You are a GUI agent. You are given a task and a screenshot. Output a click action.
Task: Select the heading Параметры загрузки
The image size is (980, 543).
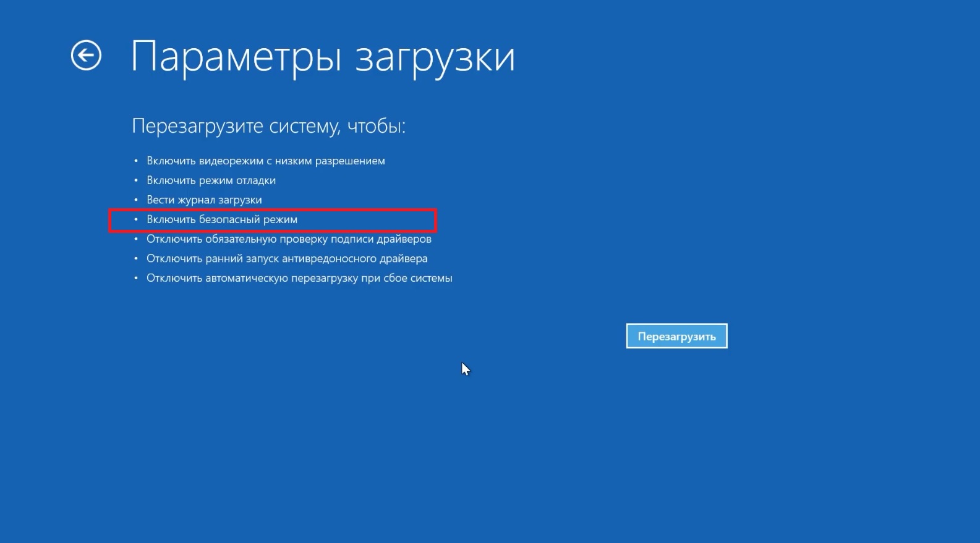coord(323,58)
